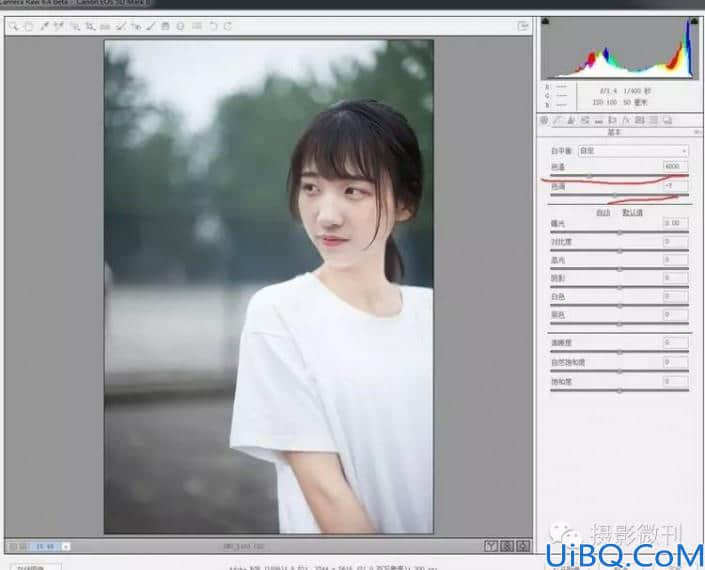This screenshot has height=570, width=705.
Task: Click the 饱和度 saturation slider handle
Action: click(620, 391)
